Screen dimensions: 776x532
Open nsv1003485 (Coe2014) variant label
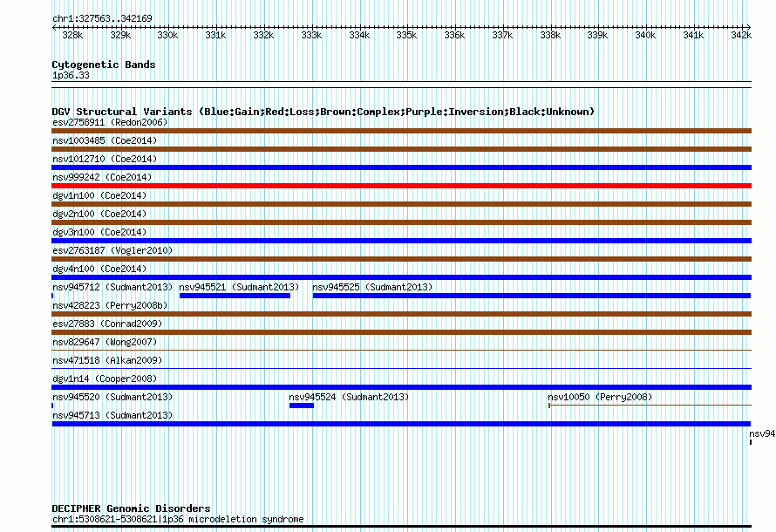[105, 140]
